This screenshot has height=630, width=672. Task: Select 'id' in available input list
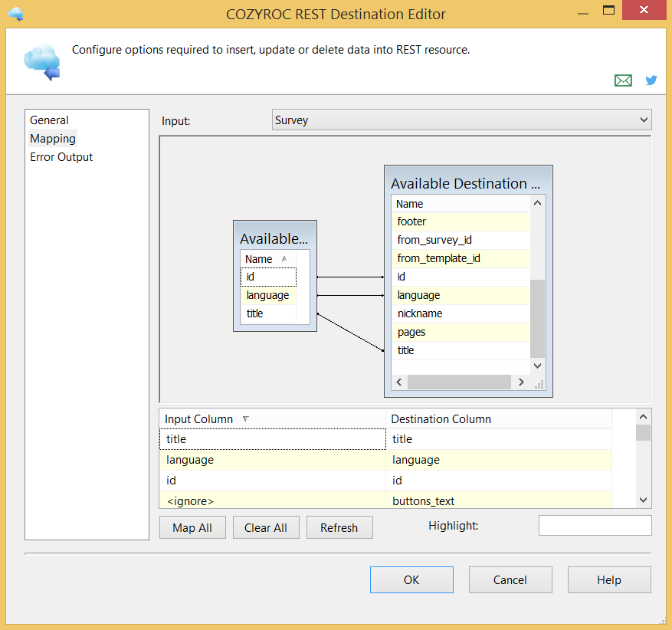coord(268,277)
